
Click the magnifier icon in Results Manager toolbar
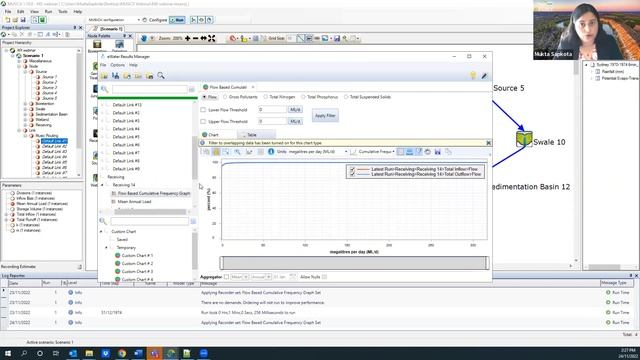[161, 76]
